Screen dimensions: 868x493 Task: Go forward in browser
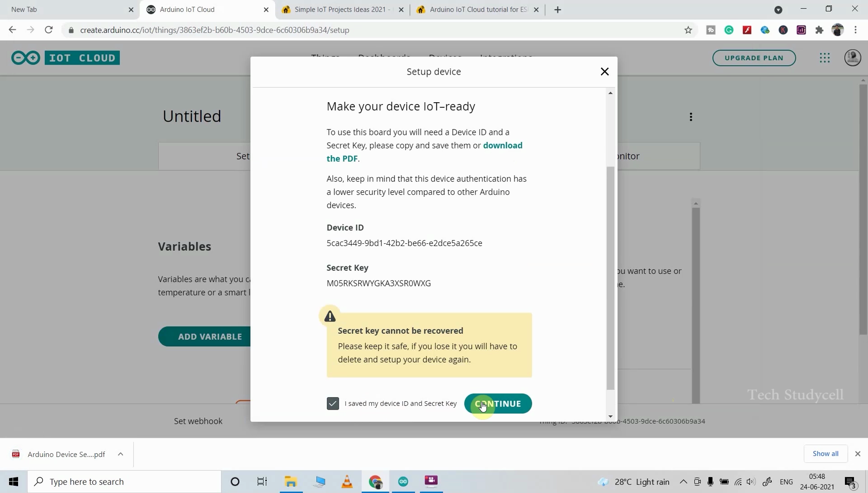[30, 30]
